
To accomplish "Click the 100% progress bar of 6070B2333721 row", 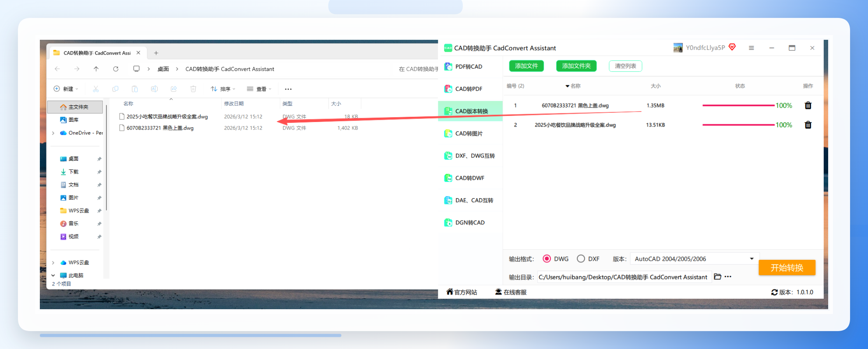I will pos(738,105).
